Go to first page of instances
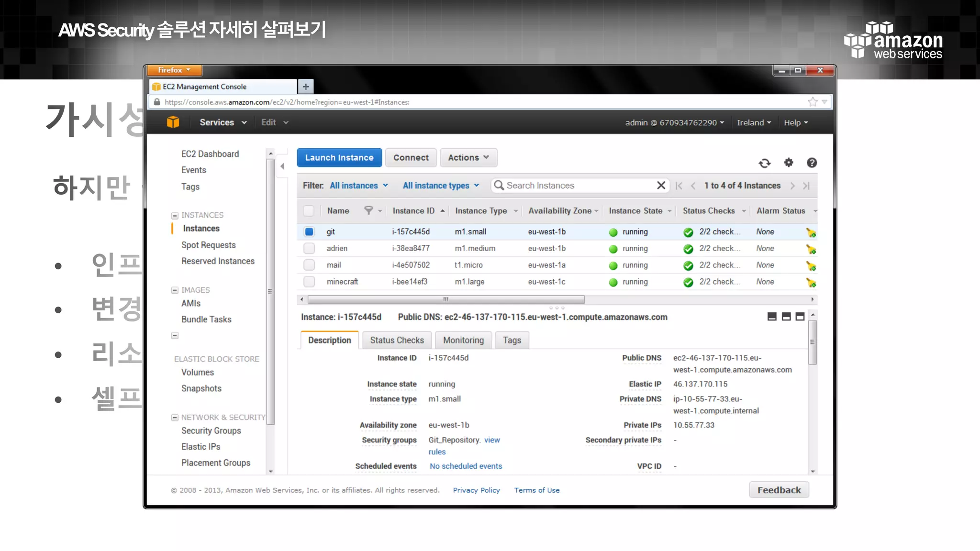The width and height of the screenshot is (980, 551). 679,186
